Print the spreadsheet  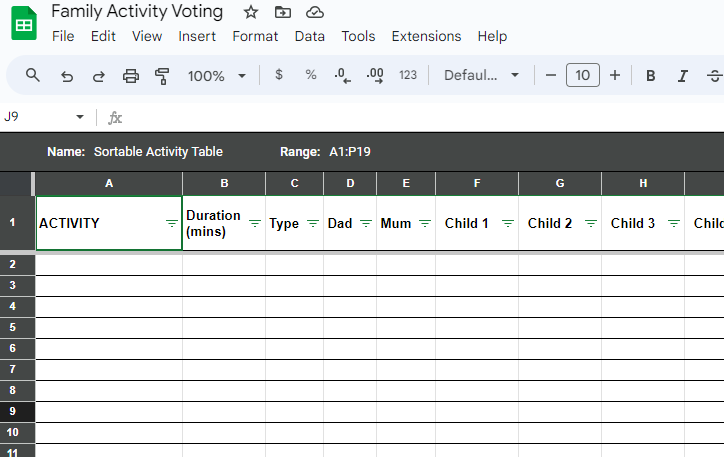click(x=130, y=76)
